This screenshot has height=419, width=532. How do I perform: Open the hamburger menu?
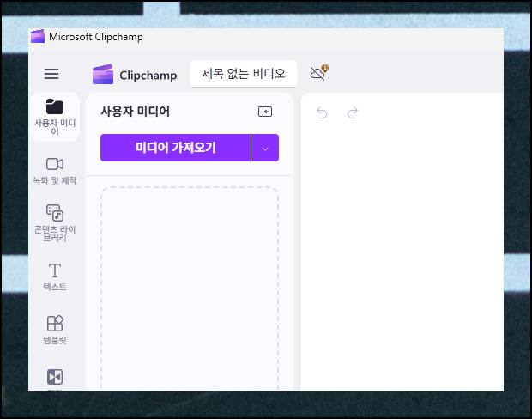51,74
